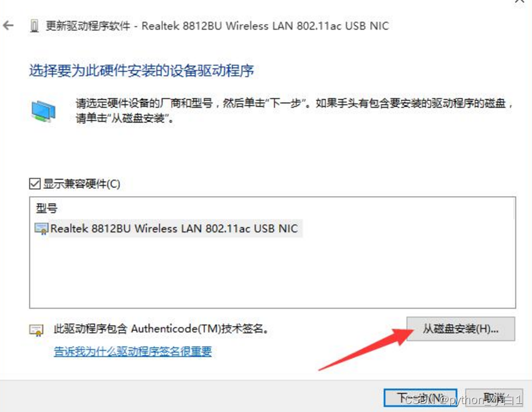Image resolution: width=532 pixels, height=412 pixels.
Task: Cancel with the 取消 button
Action: (x=494, y=398)
